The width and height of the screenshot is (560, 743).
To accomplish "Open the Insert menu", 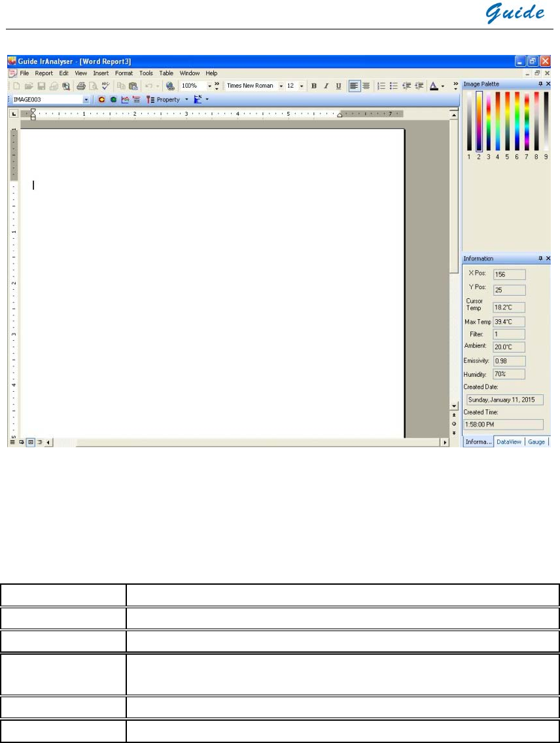I will click(101, 73).
